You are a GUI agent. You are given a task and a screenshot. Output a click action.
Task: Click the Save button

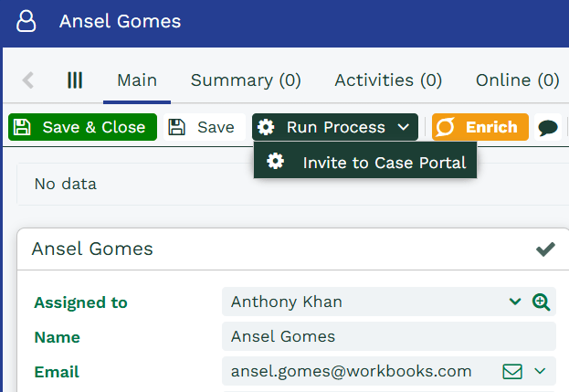[203, 127]
